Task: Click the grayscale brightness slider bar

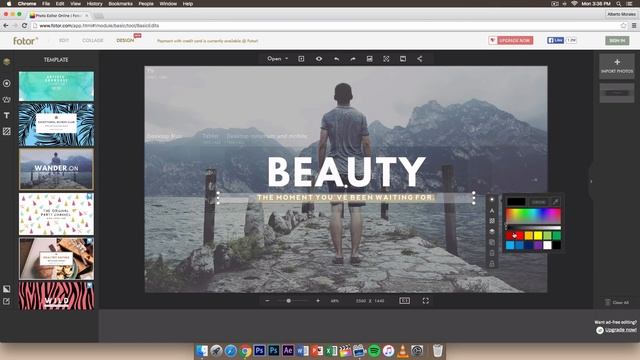Action: coord(533,228)
